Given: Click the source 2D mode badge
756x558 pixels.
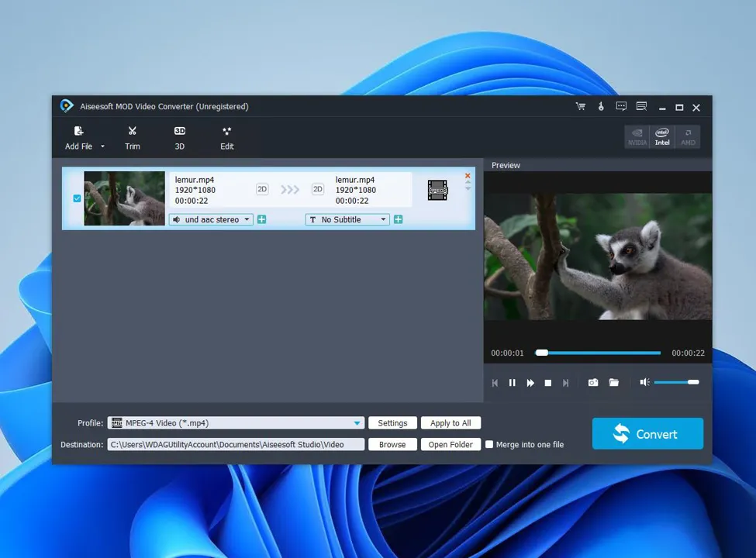Looking at the screenshot, I should coord(262,189).
